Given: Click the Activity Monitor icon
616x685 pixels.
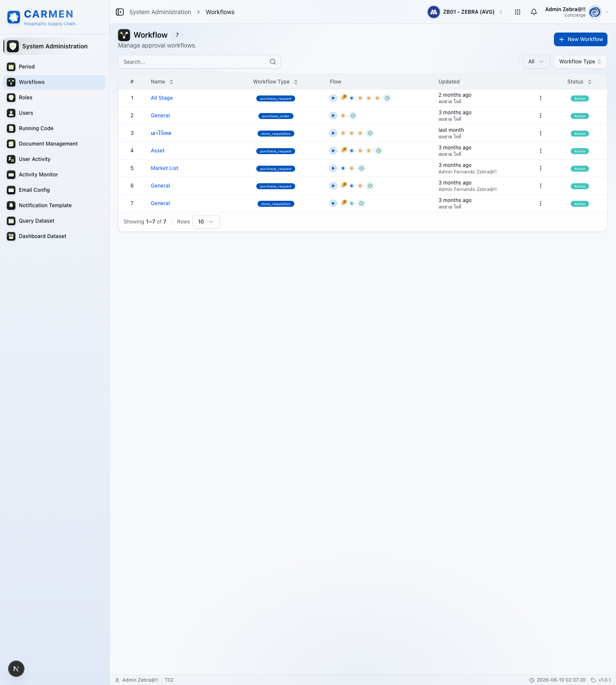Looking at the screenshot, I should pos(11,175).
